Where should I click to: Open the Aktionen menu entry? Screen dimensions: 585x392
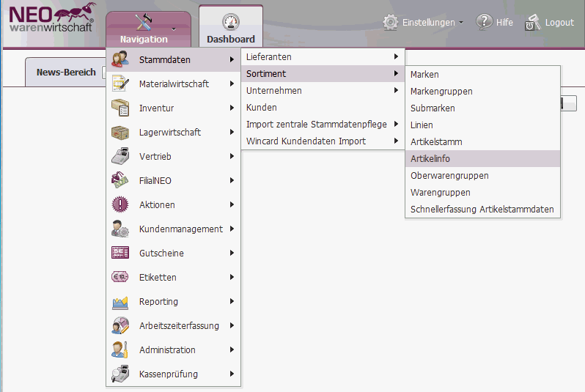pos(174,204)
